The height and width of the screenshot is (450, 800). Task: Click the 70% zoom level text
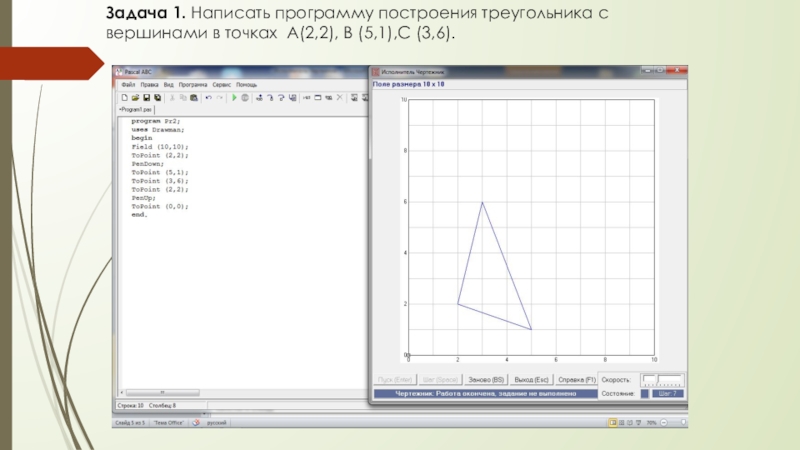point(652,422)
